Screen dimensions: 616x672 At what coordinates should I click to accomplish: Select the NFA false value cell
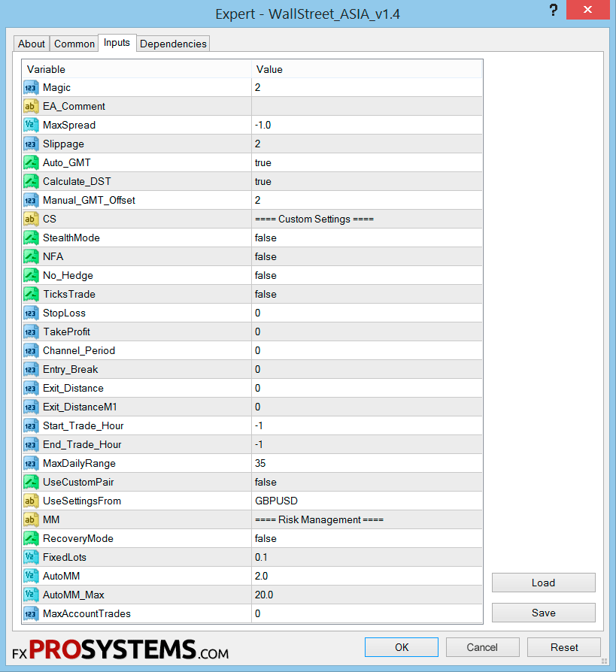tap(367, 257)
